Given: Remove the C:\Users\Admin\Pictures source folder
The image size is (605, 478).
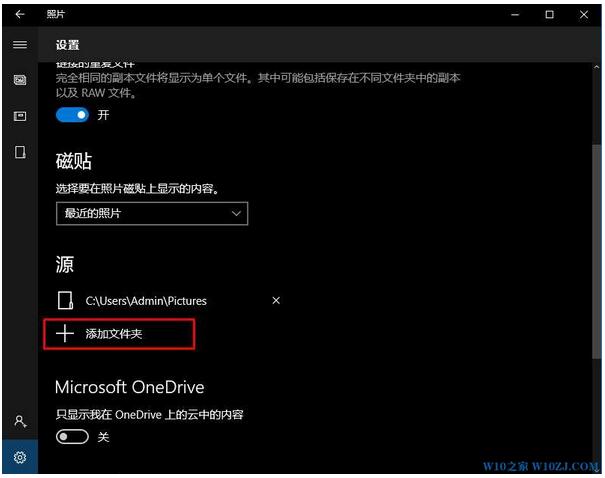Looking at the screenshot, I should 276,300.
